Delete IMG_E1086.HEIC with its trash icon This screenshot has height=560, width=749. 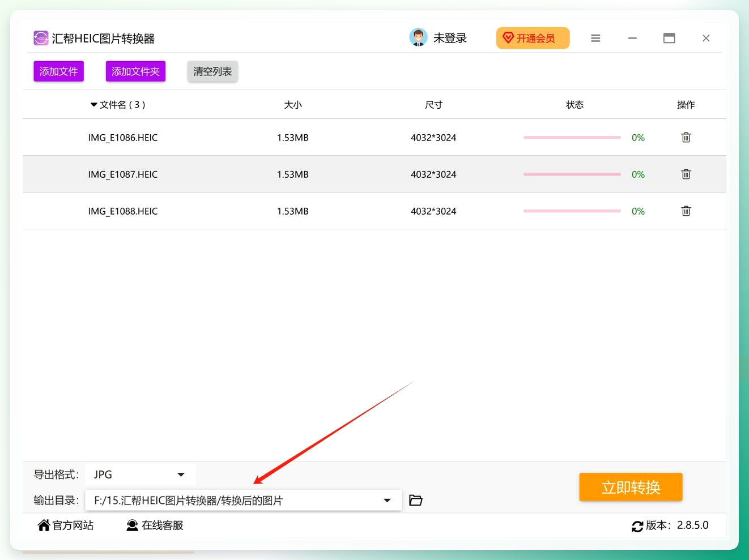click(x=686, y=138)
